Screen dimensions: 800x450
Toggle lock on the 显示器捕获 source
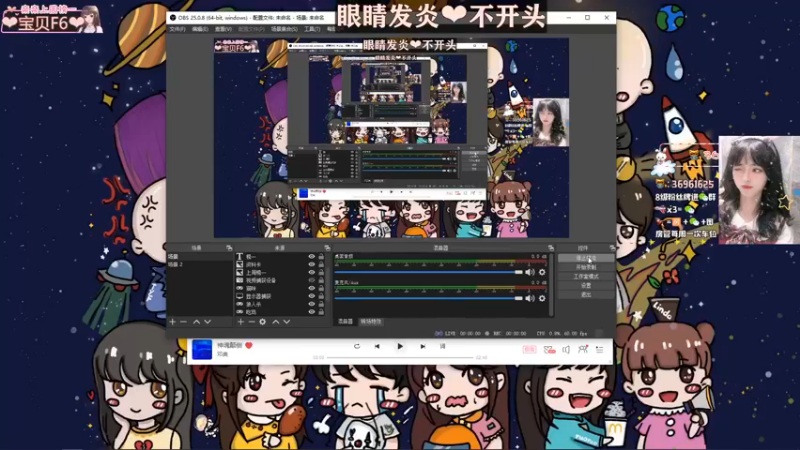pos(321,296)
